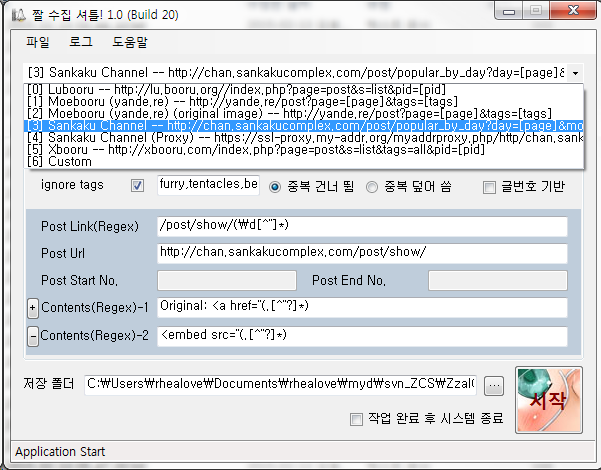This screenshot has width=601, height=470.
Task: Click the Post Link(Regex) input field
Action: 362,227
